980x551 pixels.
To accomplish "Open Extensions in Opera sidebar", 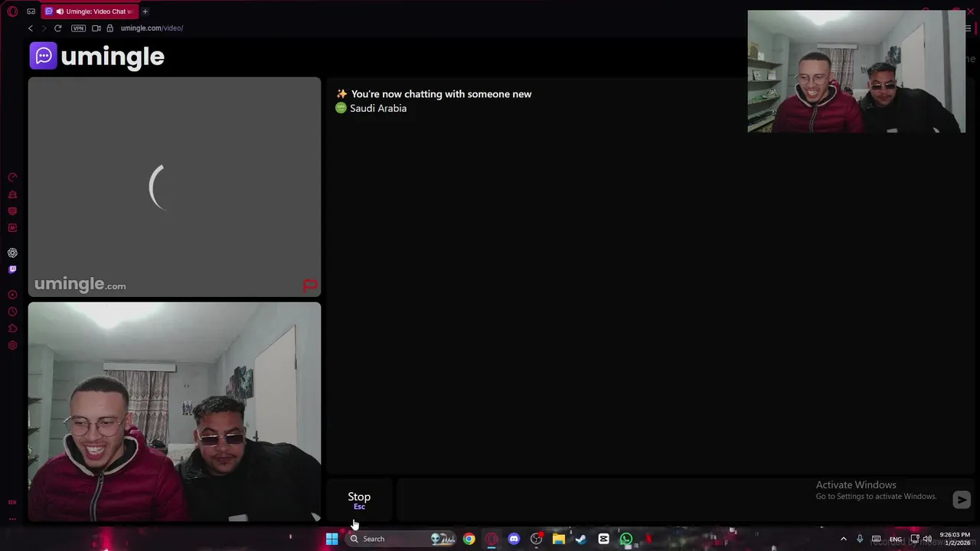I will point(12,328).
